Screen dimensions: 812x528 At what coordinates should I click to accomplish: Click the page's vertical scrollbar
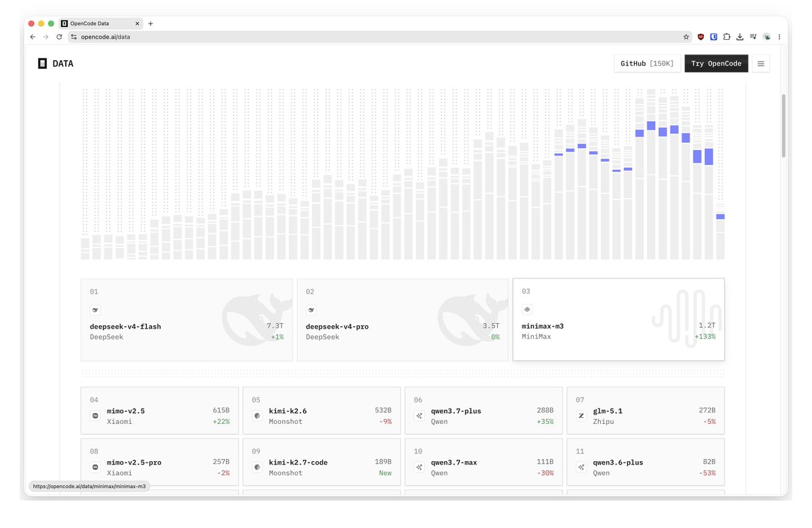point(784,125)
